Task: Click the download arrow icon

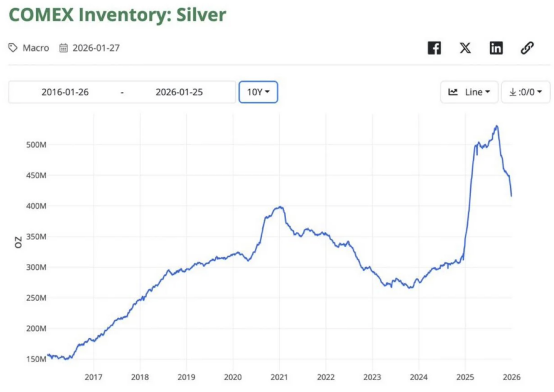Action: (x=512, y=92)
